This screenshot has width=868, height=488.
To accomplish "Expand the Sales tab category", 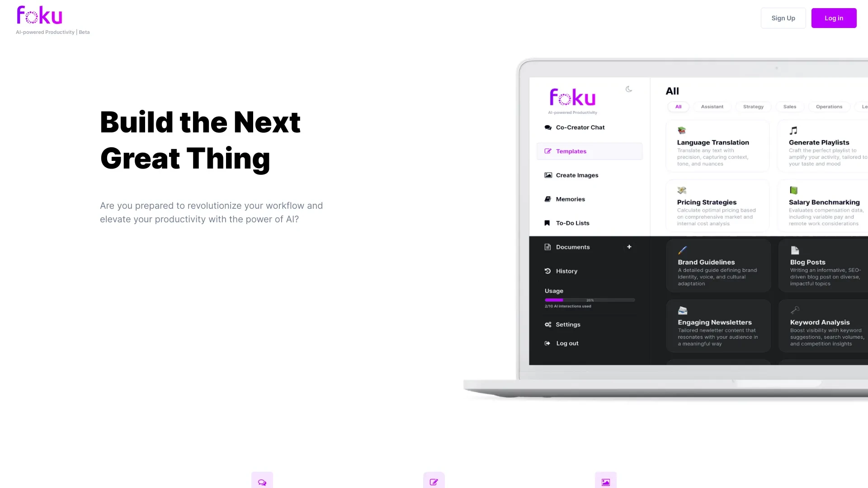I will [790, 107].
